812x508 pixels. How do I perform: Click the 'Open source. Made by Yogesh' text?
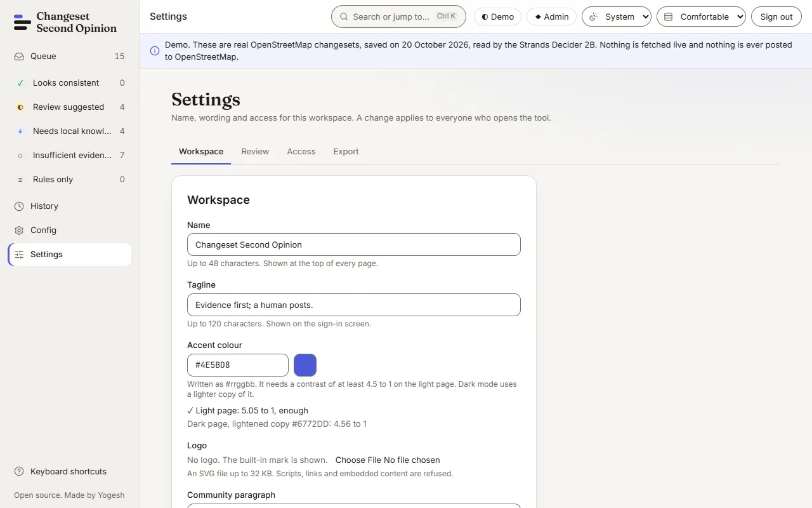69,495
